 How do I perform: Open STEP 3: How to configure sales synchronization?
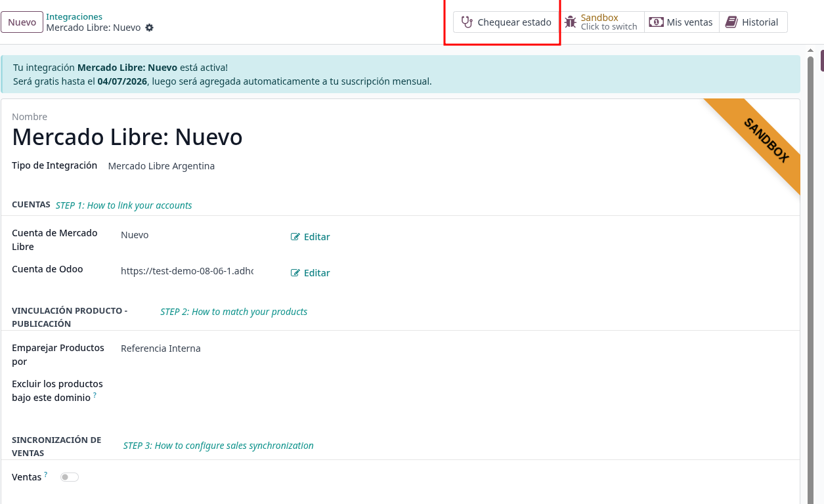pyautogui.click(x=219, y=446)
